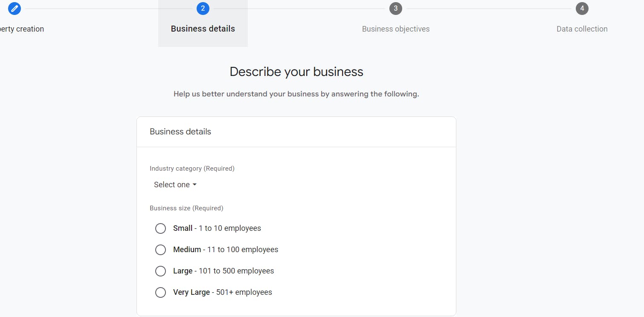The height and width of the screenshot is (317, 644).
Task: Click the step 3 circle icon
Action: point(396,8)
